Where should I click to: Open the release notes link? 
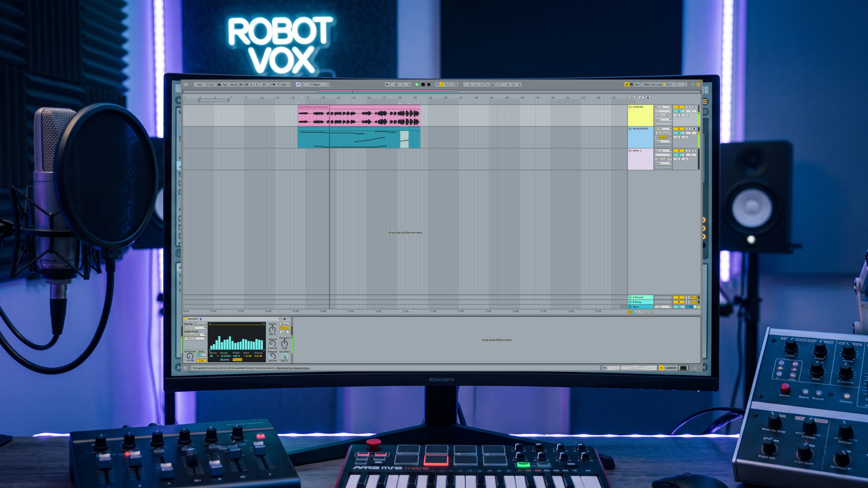[x=293, y=368]
